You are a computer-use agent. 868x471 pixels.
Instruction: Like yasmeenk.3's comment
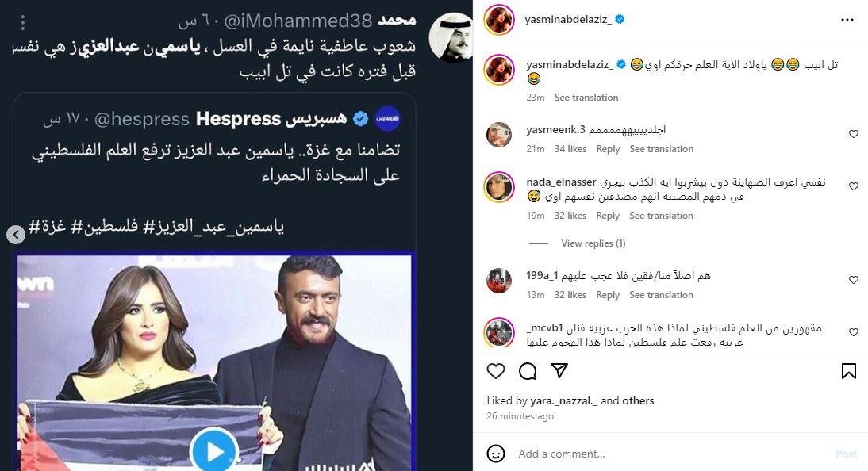pos(854,134)
